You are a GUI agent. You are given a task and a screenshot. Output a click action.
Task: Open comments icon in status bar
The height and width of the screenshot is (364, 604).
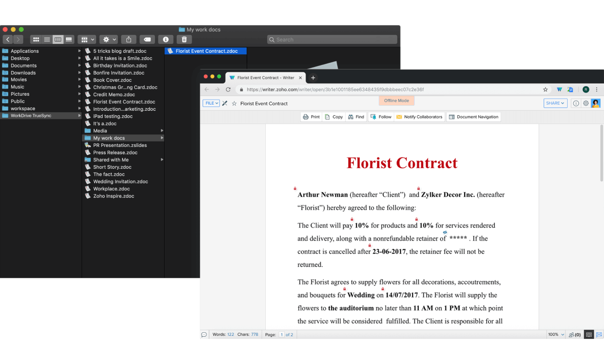point(204,334)
